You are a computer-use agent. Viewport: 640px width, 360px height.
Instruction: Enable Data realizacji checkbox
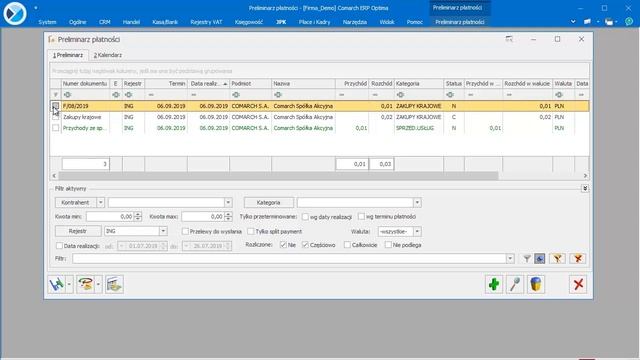59,246
